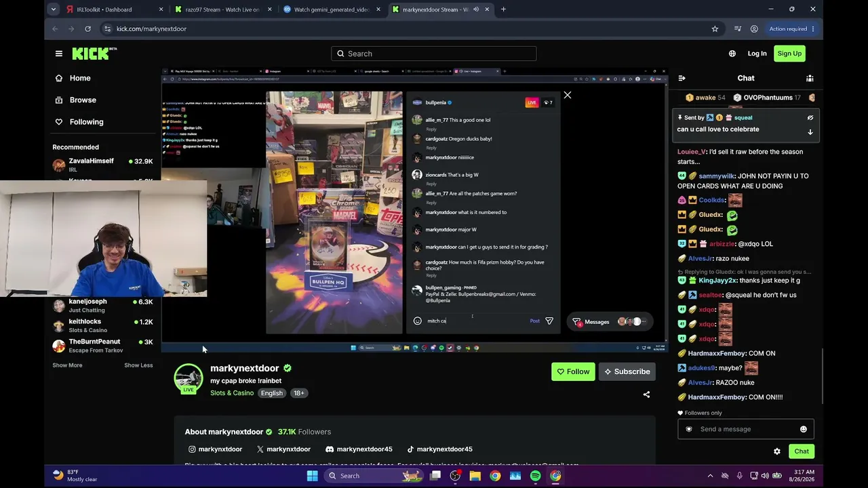Open the language globe icon
Viewport: 868px width, 488px height.
pyautogui.click(x=732, y=54)
